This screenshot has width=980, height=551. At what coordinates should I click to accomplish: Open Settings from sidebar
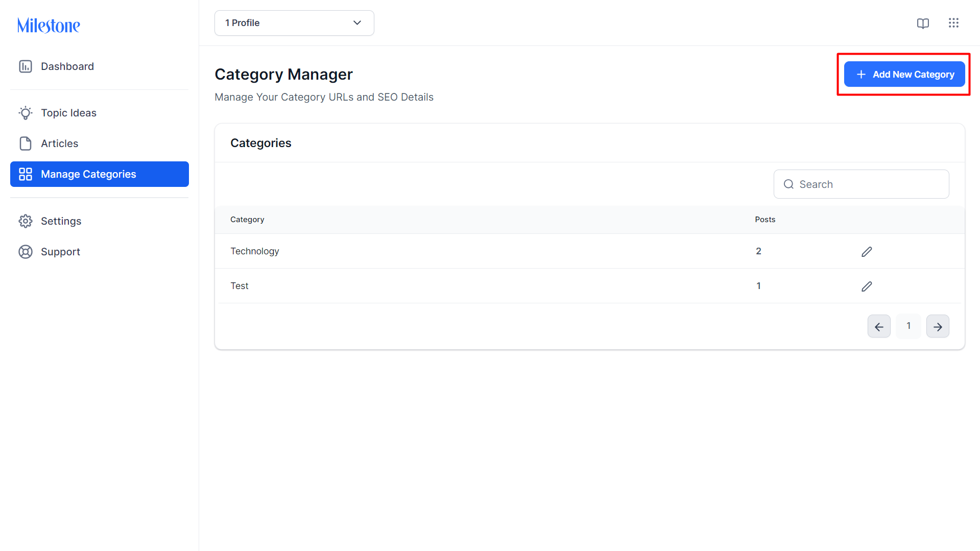click(x=100, y=221)
